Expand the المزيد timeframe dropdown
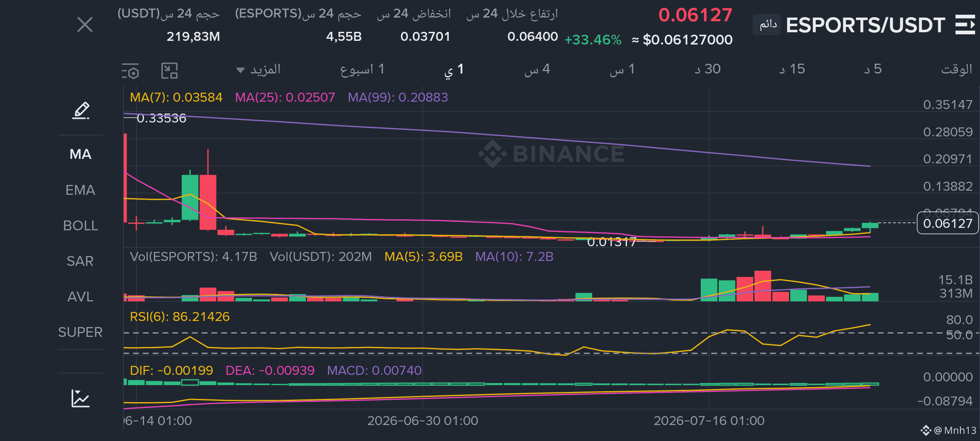The width and height of the screenshot is (980, 441). 258,69
